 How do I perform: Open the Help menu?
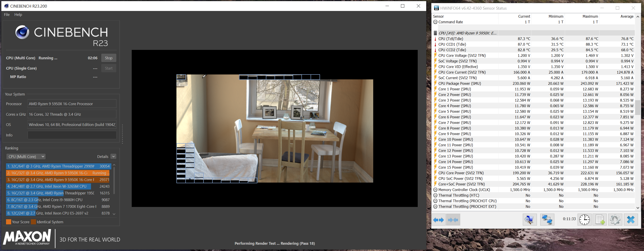(18, 15)
